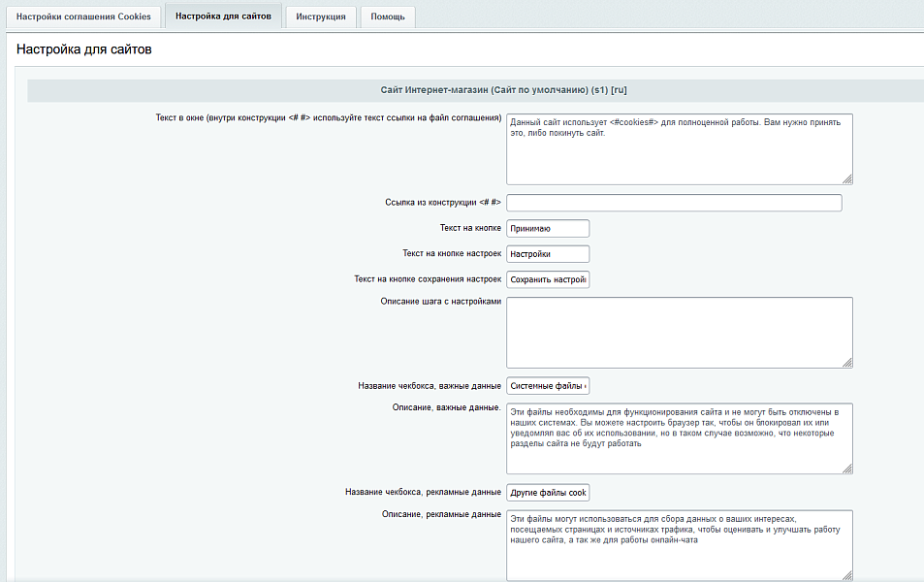Click the cookie consent message textarea
Image resolution: width=924 pixels, height=582 pixels.
(x=679, y=145)
